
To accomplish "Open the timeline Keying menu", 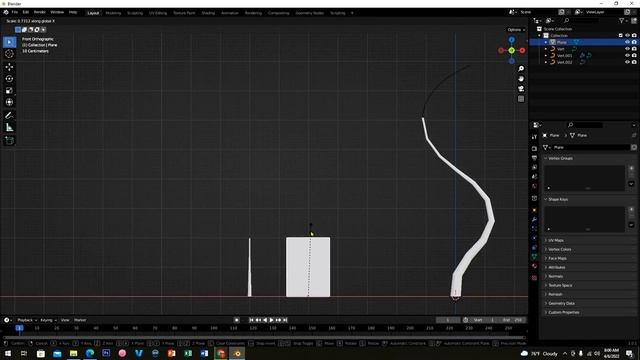I will click(48, 320).
